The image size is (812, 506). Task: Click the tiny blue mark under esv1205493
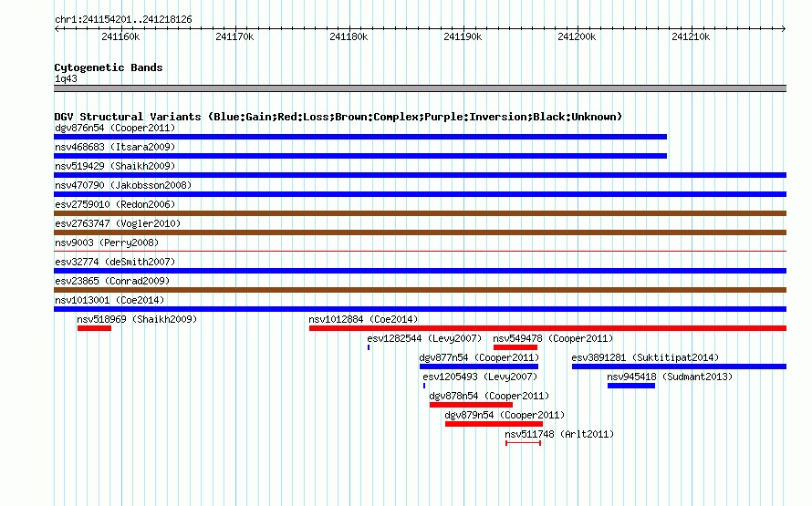424,386
